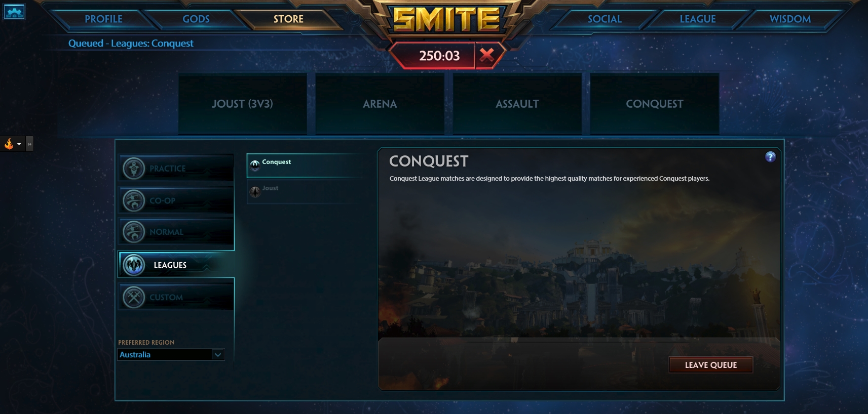Open the Preferred Region dropdown arrow
The height and width of the screenshot is (414, 868).
[x=218, y=354]
